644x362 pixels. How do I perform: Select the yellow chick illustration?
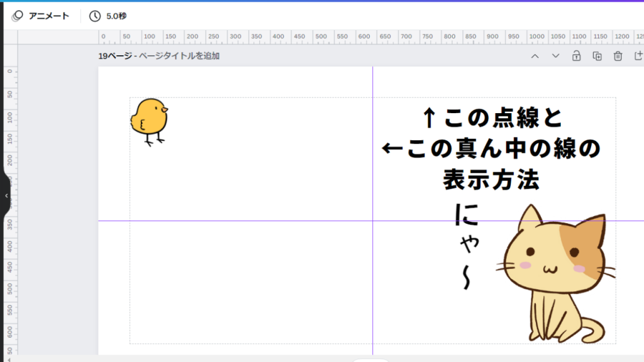click(149, 122)
